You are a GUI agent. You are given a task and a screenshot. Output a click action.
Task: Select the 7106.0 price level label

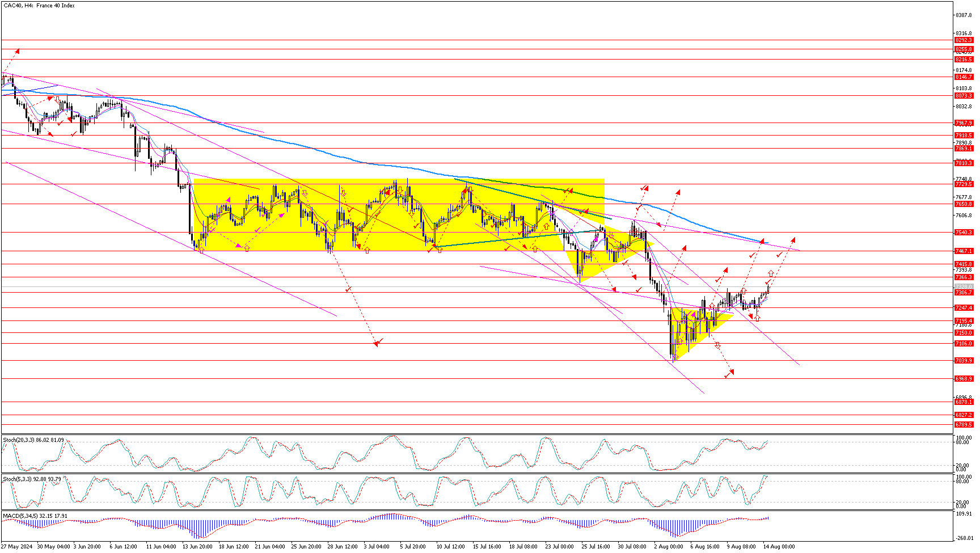point(964,343)
